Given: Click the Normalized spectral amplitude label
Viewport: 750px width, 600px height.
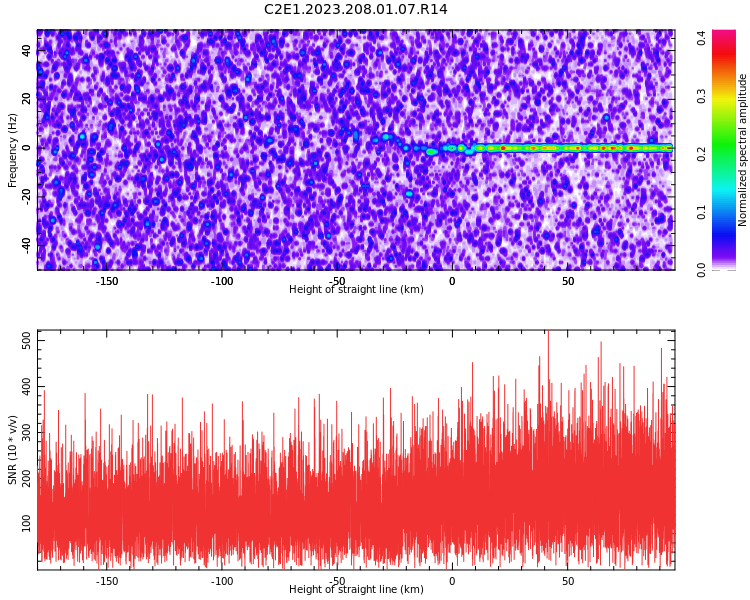Looking at the screenshot, I should coord(742,150).
